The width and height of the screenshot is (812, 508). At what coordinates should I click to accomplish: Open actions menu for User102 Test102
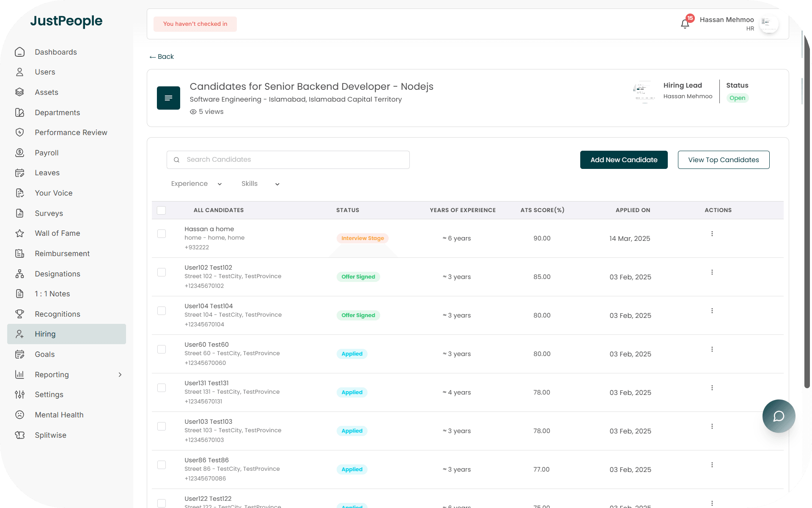(x=712, y=272)
